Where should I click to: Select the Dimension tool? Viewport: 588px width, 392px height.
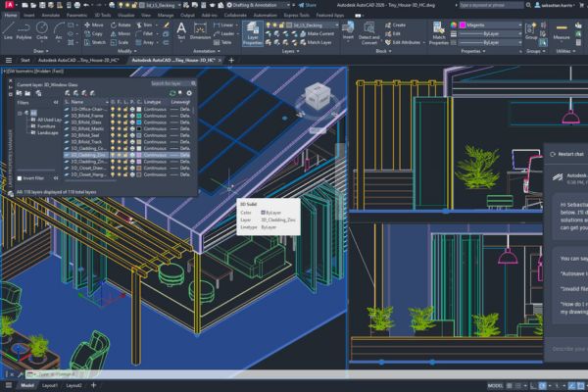[200, 30]
